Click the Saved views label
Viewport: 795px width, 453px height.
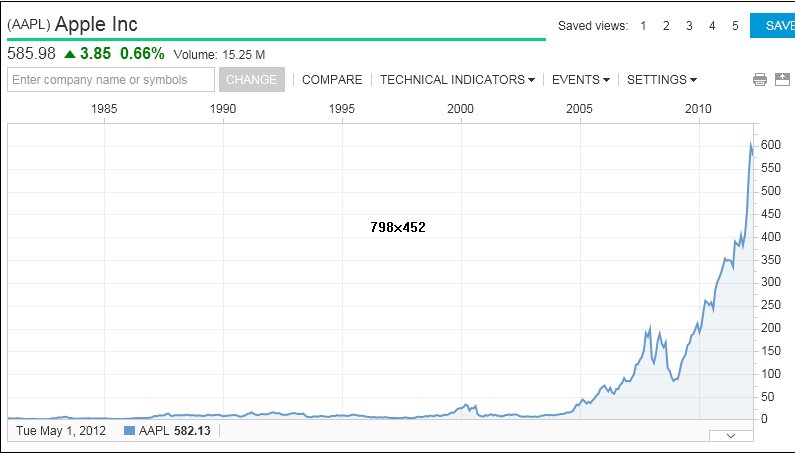(x=593, y=26)
